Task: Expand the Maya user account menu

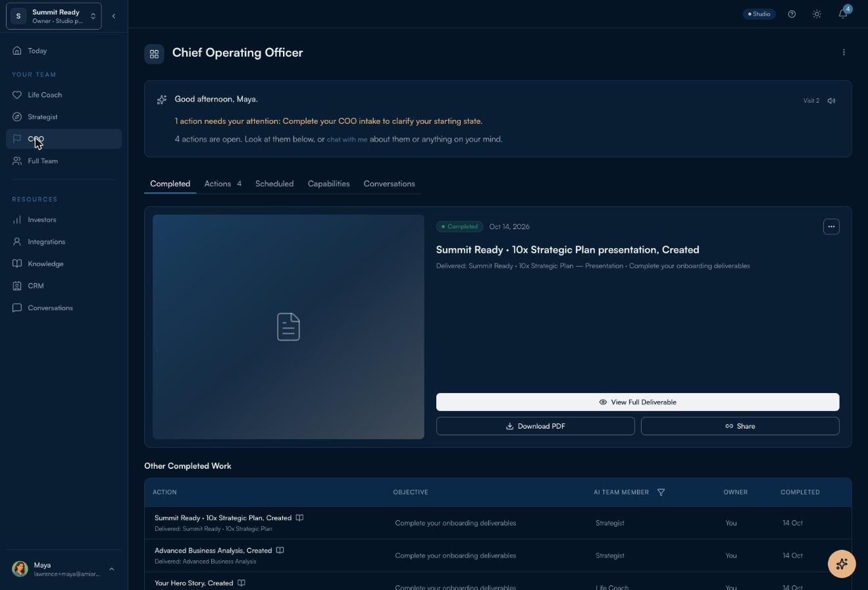Action: [x=64, y=569]
